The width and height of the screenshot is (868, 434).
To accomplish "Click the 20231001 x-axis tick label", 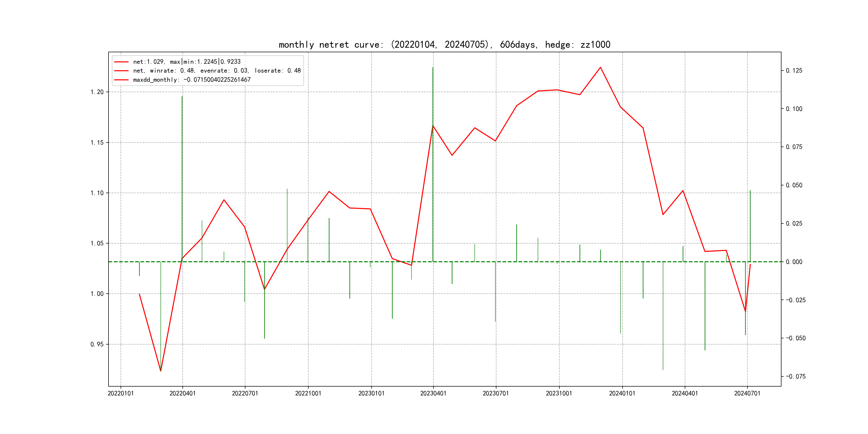I will click(x=559, y=394).
